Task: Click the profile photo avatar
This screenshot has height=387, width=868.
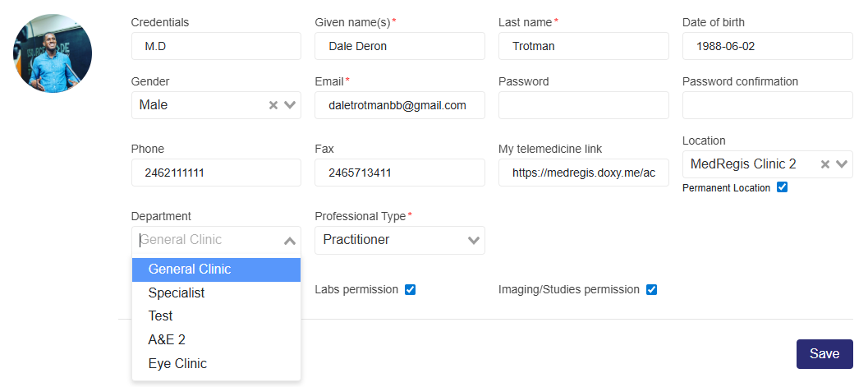Action: [53, 53]
